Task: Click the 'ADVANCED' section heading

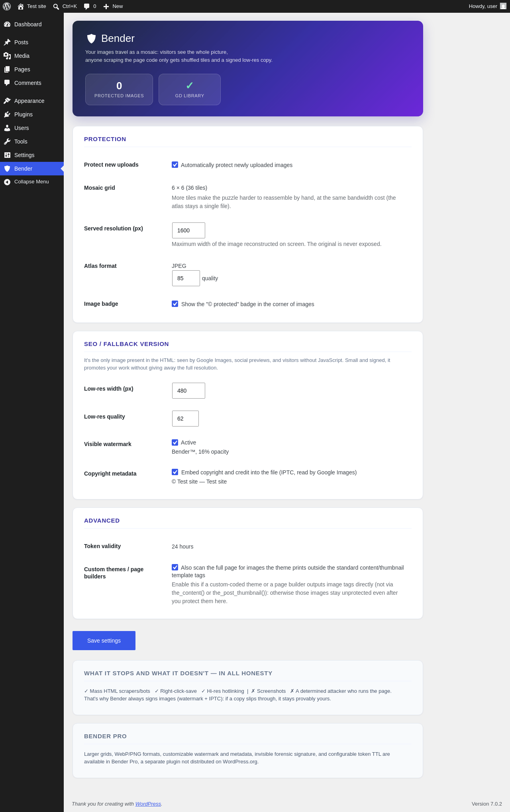Action: coord(102,521)
